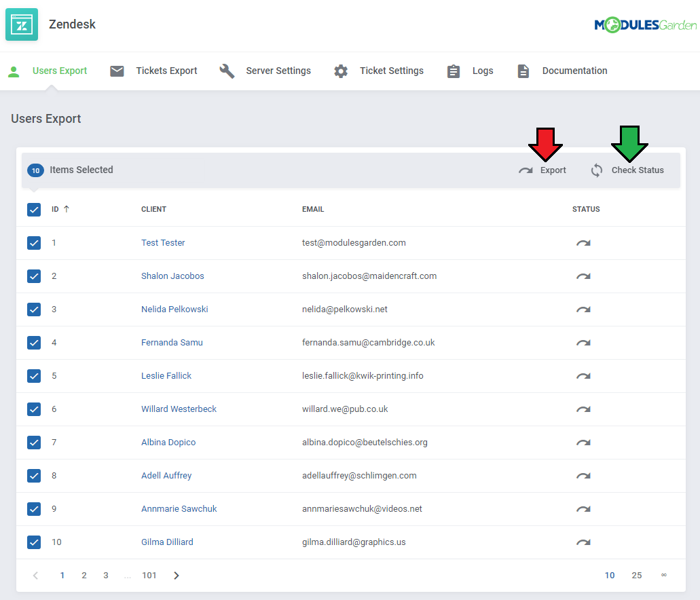
Task: Jump to page 101
Action: (x=149, y=576)
